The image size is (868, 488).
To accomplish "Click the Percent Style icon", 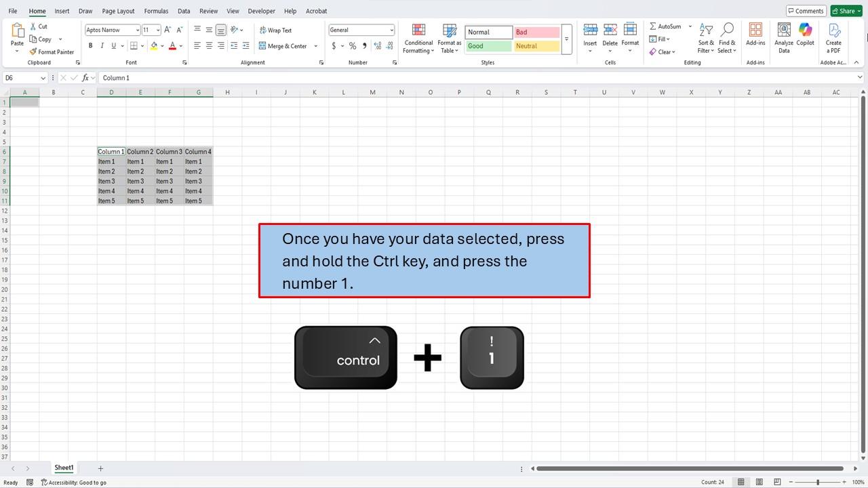I will pyautogui.click(x=352, y=46).
